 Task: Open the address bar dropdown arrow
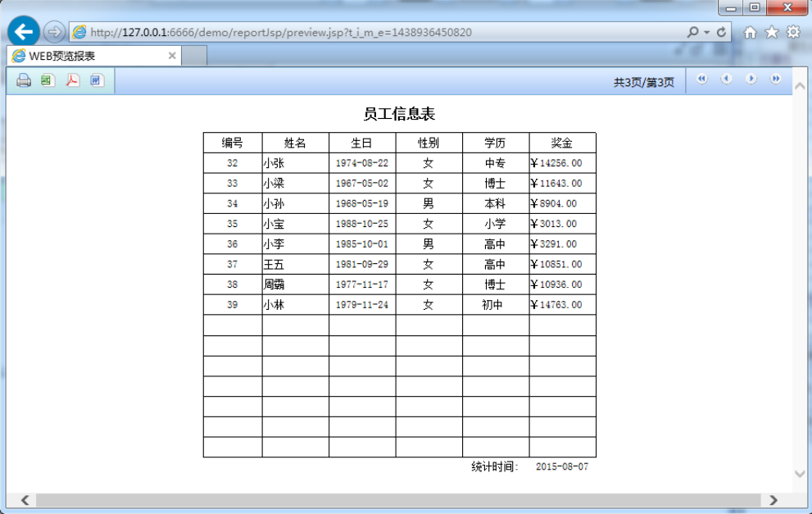tap(707, 32)
